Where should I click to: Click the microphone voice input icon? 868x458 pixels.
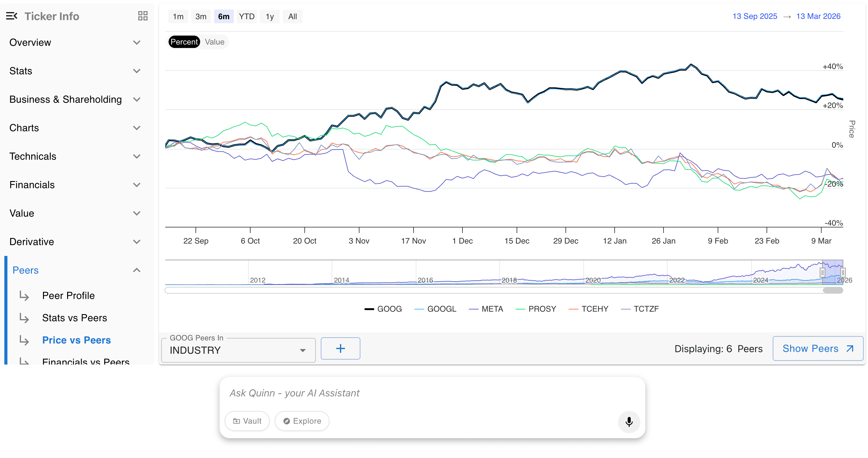(629, 421)
